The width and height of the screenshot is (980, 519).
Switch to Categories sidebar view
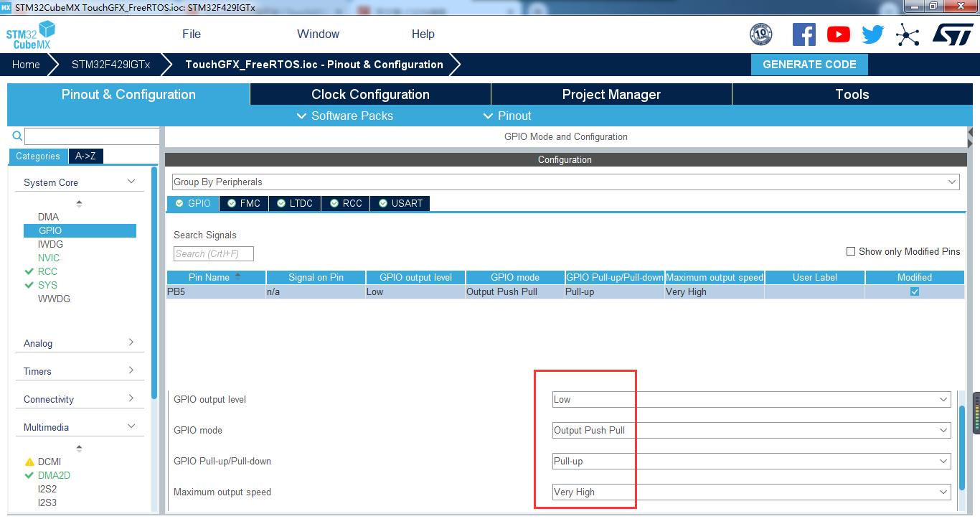coord(38,156)
